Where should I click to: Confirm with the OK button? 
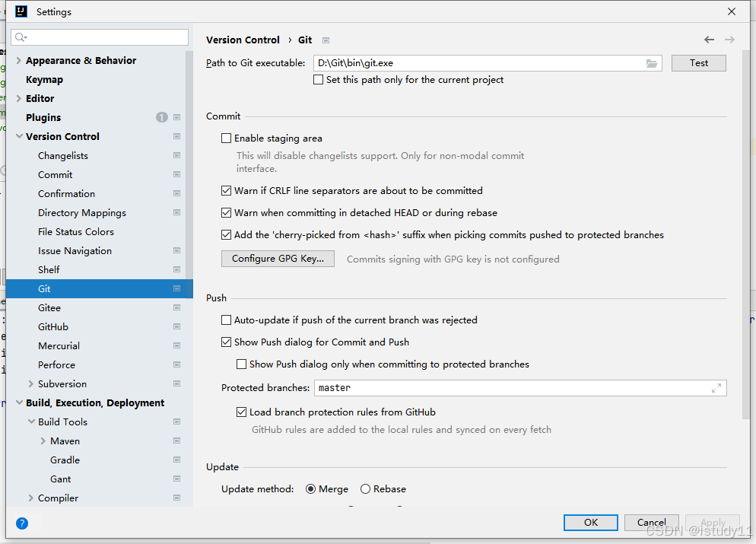click(591, 522)
